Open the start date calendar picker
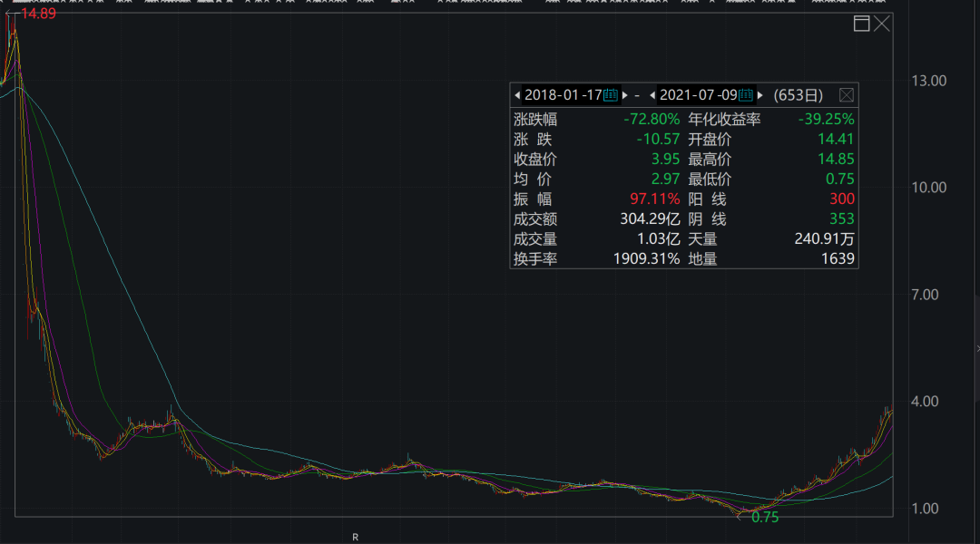 [x=611, y=94]
